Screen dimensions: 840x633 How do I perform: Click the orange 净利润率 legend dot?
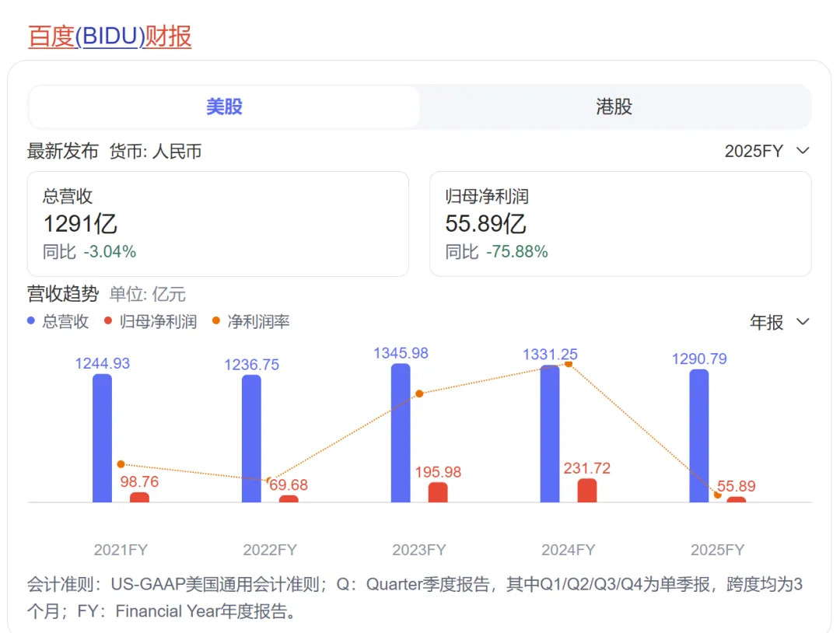[x=216, y=321]
